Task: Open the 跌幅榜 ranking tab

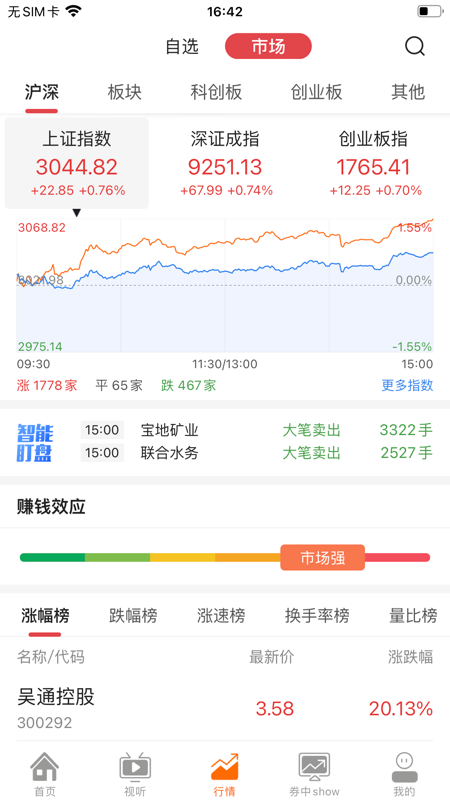Action: click(133, 616)
